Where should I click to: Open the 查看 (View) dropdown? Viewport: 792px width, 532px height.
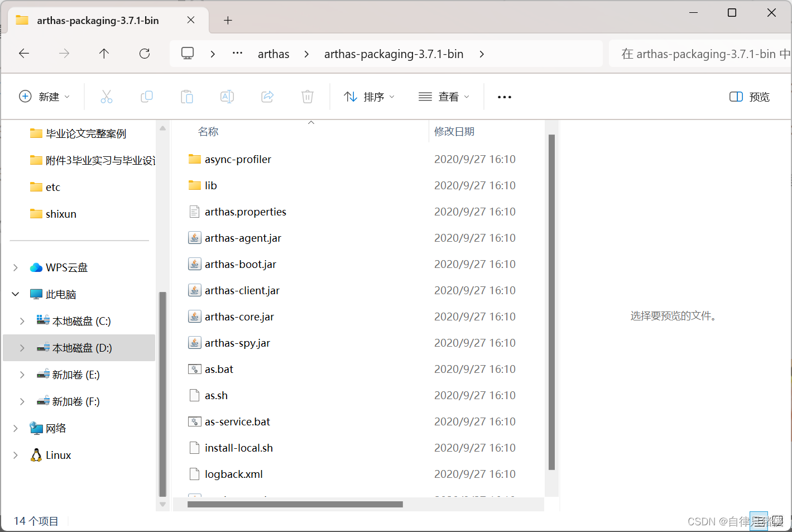point(444,97)
